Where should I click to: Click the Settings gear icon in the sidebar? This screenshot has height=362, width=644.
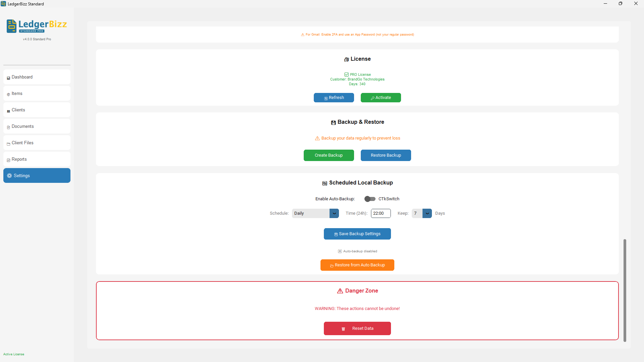coord(9,175)
